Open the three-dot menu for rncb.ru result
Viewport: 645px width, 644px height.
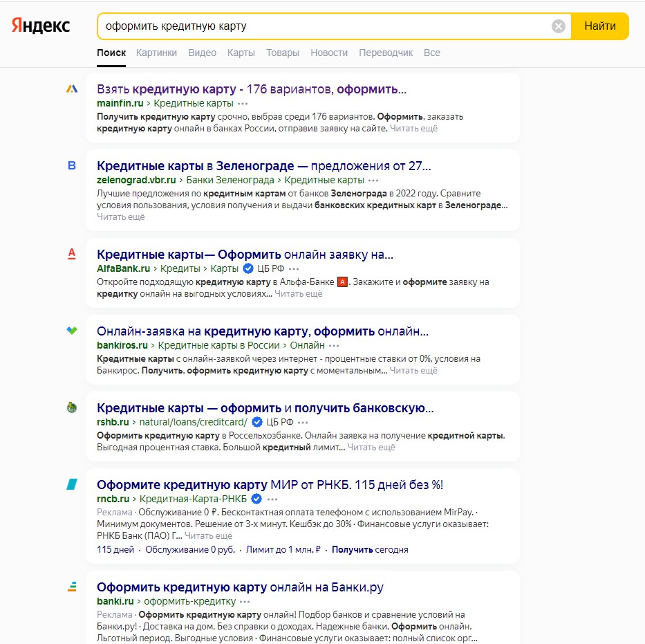[x=272, y=499]
